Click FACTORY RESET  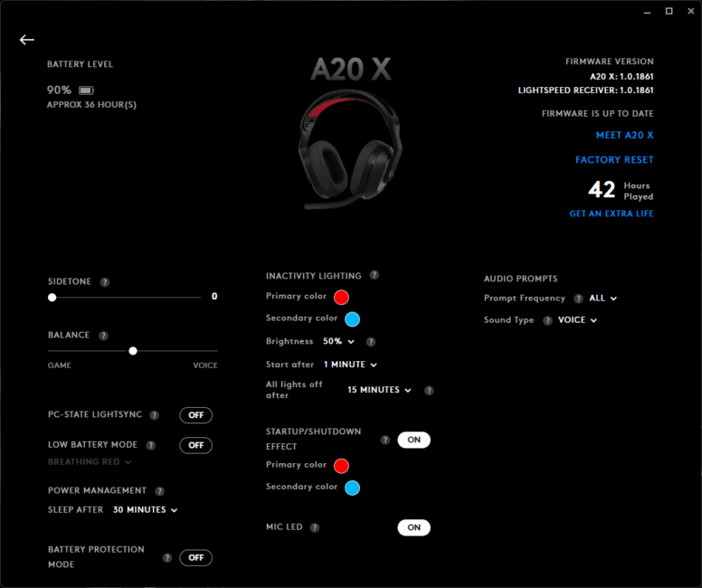pyautogui.click(x=614, y=160)
